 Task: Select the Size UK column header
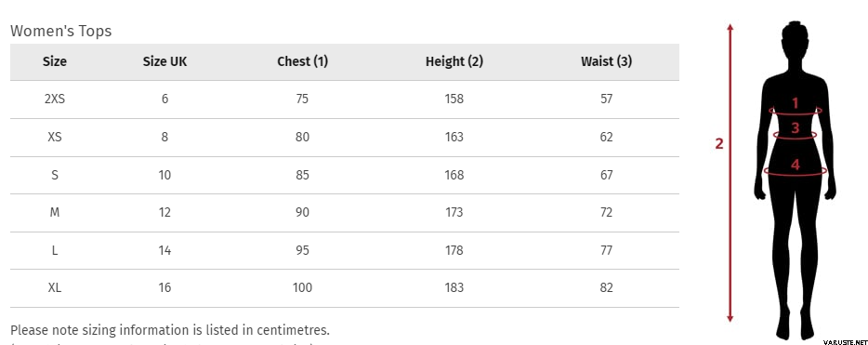(165, 61)
